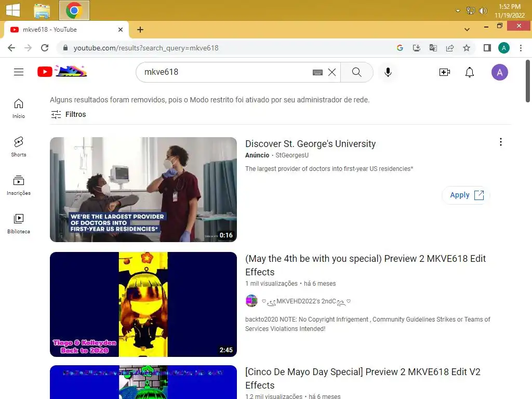Go back to the previous page
The height and width of the screenshot is (399, 532).
click(x=11, y=48)
